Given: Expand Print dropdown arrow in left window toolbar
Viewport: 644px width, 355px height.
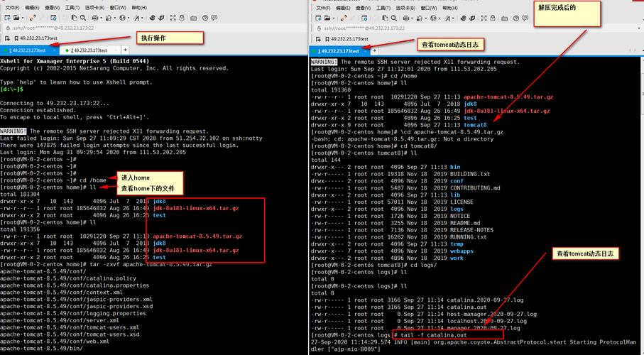Looking at the screenshot, I should pyautogui.click(x=102, y=18).
